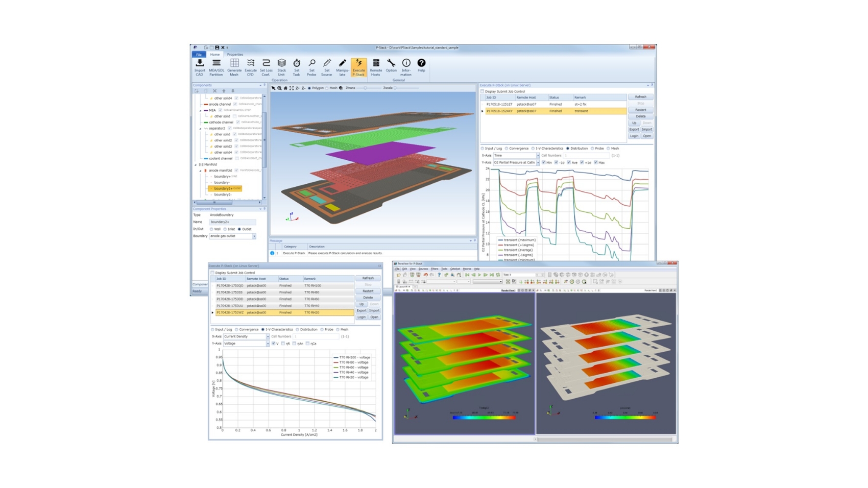
Task: Collapse the Manifold tree node
Action: coord(196,165)
